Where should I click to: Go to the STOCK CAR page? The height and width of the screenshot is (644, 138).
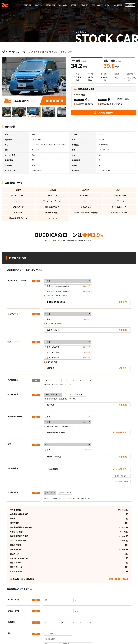point(51,5)
